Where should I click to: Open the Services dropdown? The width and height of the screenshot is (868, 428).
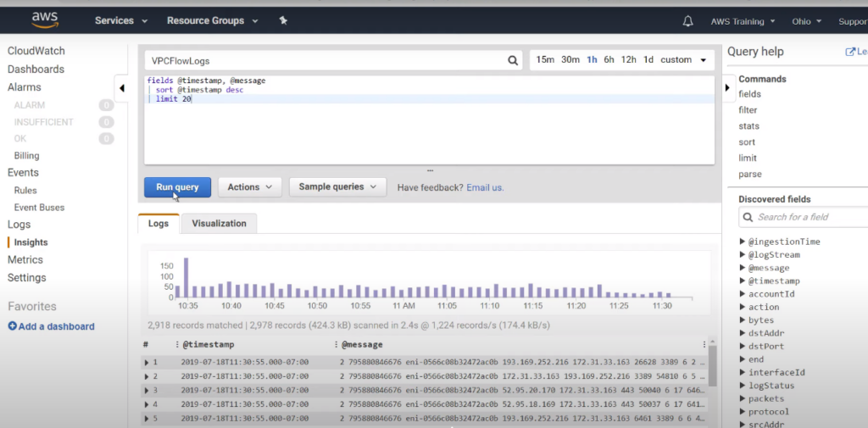pyautogui.click(x=120, y=20)
